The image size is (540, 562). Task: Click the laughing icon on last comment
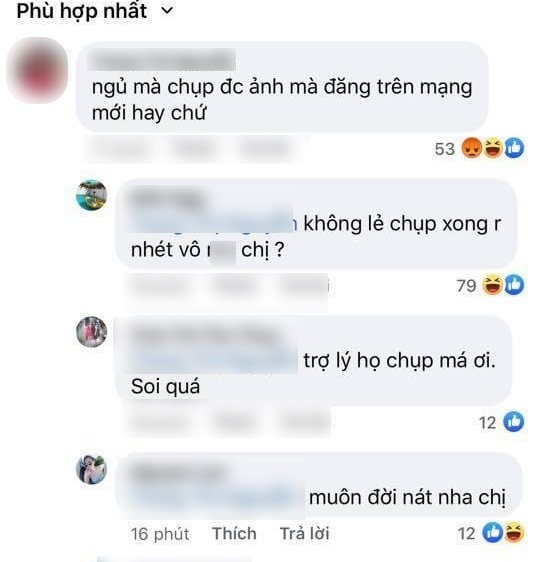pyautogui.click(x=514, y=533)
